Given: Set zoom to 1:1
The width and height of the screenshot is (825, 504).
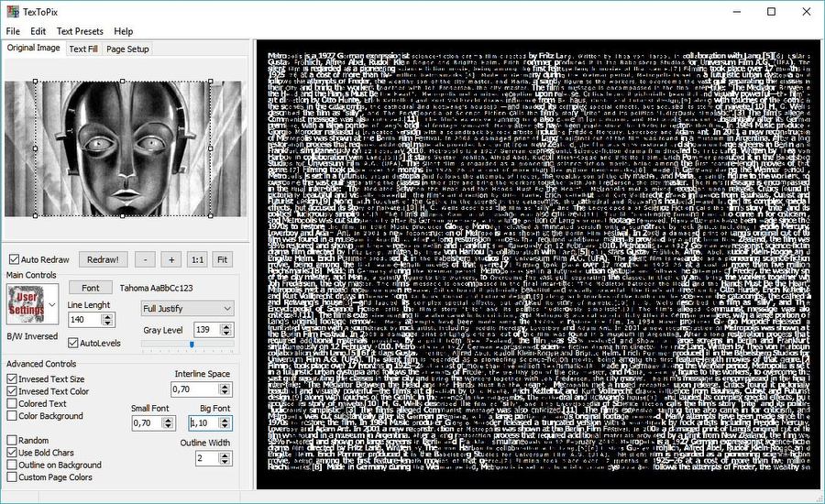Looking at the screenshot, I should pos(197,259).
